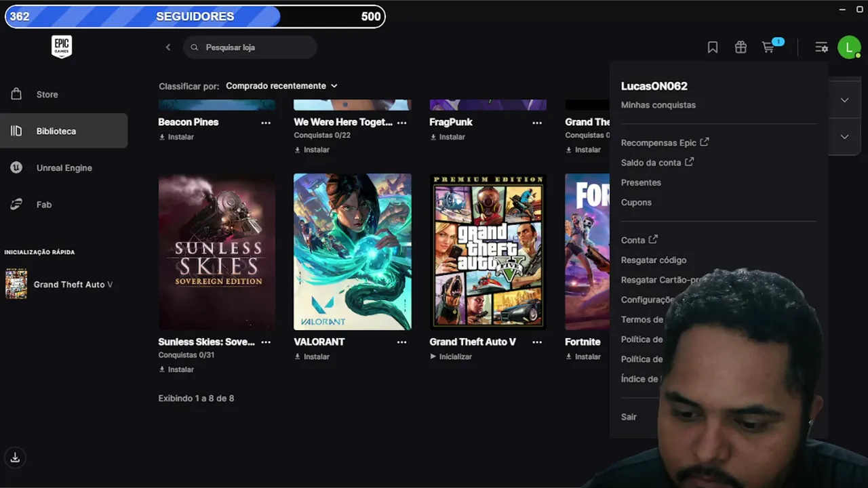
Task: Open Conta in profile menu
Action: tap(639, 240)
